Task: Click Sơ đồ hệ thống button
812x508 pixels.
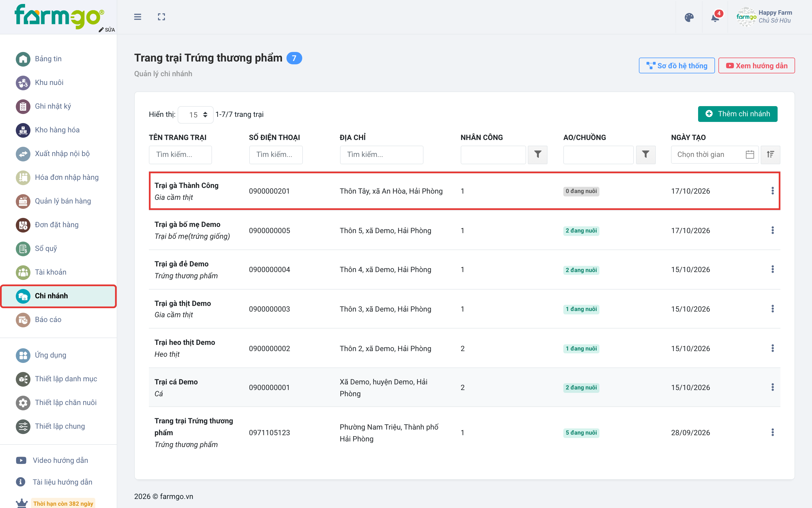Action: pyautogui.click(x=676, y=65)
